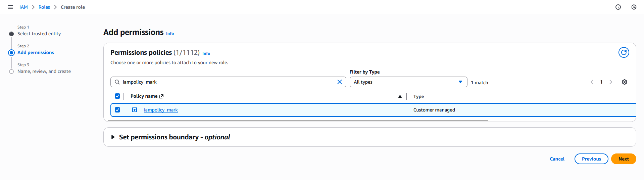
Task: Select Step 1 Select trusted entity
Action: pos(11,34)
